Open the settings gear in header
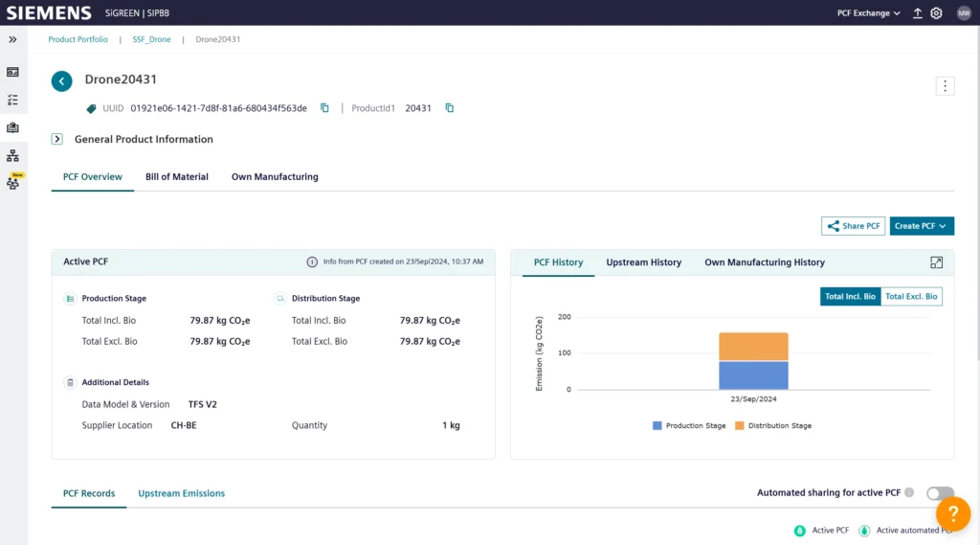Screen dimensions: 980x545 point(936,13)
